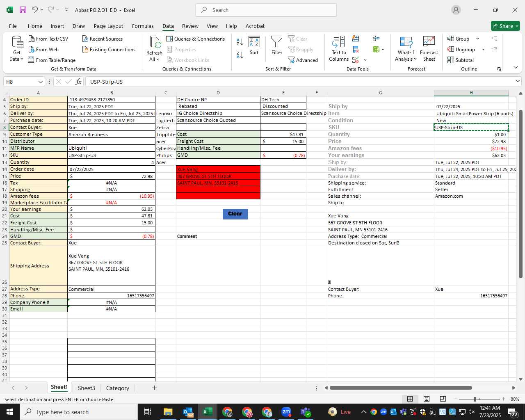Sort A to Z ascending
Image resolution: width=525 pixels, height=420 pixels.
(240, 41)
